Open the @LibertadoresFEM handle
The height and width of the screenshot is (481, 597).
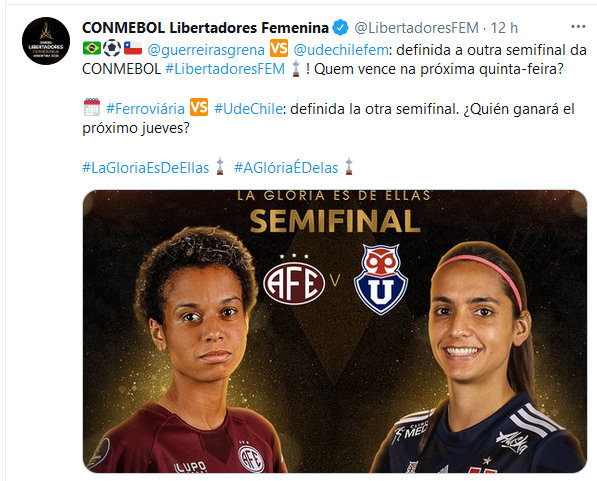coord(416,28)
